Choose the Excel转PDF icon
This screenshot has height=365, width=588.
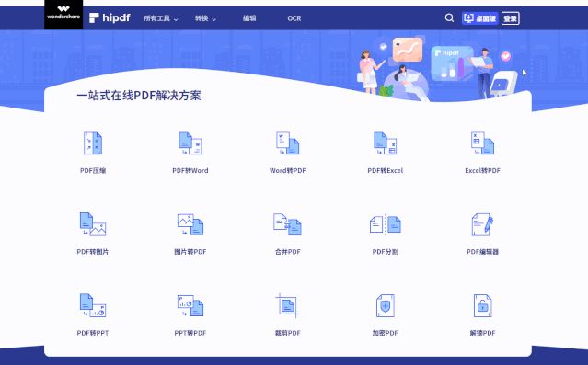click(x=482, y=143)
